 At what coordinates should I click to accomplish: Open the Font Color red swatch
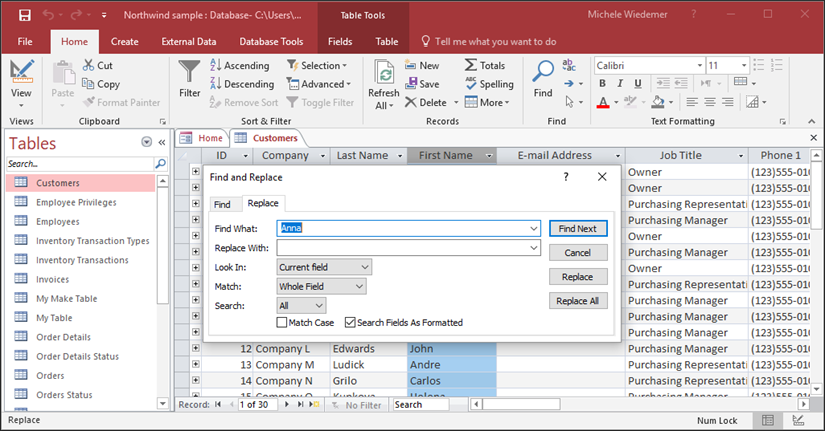(x=603, y=102)
